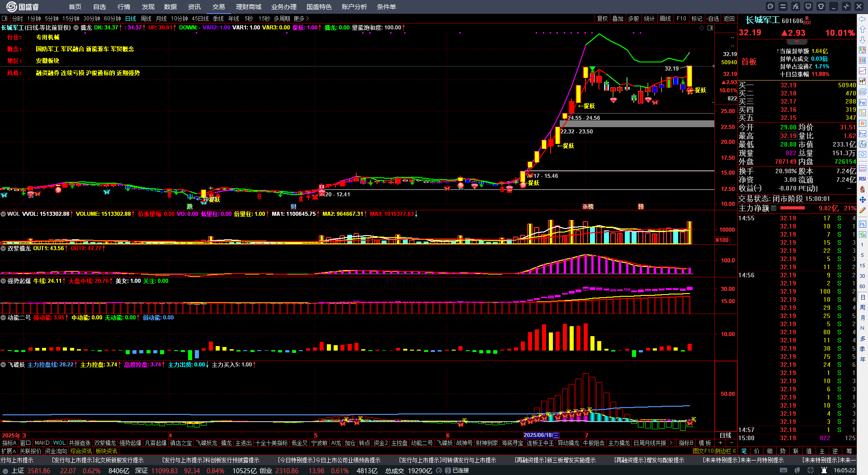The image size is (868, 475).
Task: Click the orange 自 icon in right sidebar
Action: pos(863,123)
